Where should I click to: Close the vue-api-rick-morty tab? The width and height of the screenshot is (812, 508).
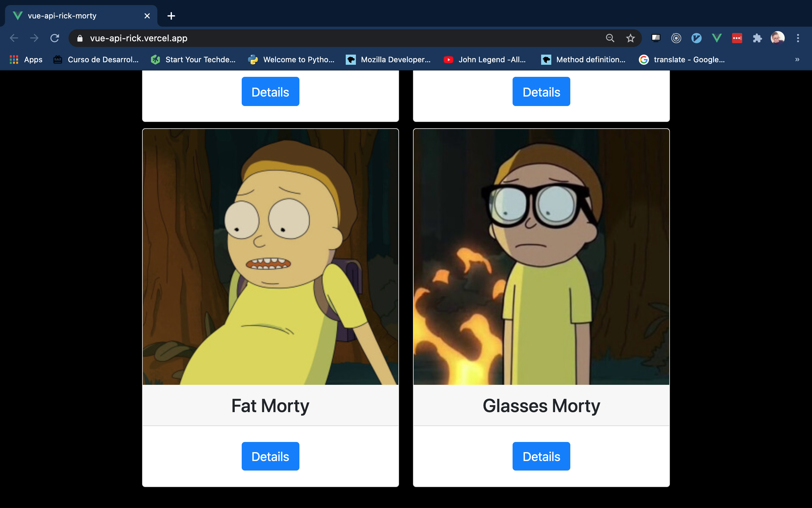147,16
